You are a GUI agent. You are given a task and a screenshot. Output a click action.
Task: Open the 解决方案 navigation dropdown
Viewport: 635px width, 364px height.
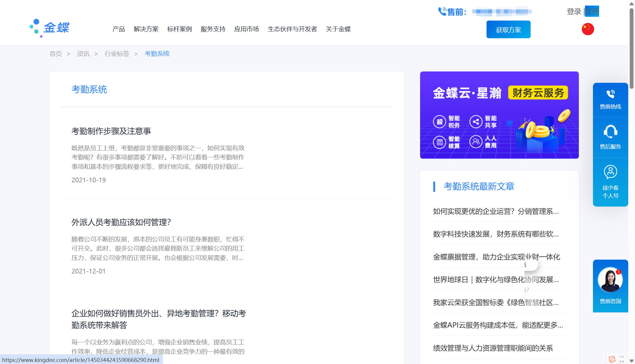(146, 29)
